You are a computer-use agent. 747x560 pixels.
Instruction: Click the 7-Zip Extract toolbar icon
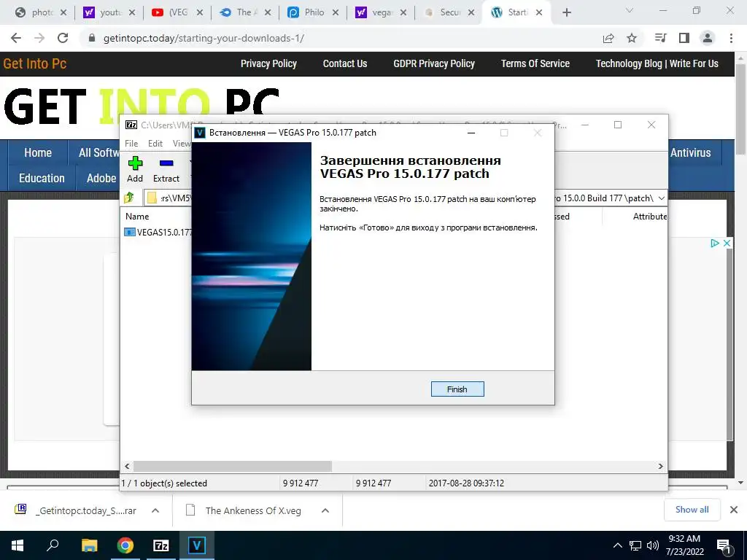(166, 163)
